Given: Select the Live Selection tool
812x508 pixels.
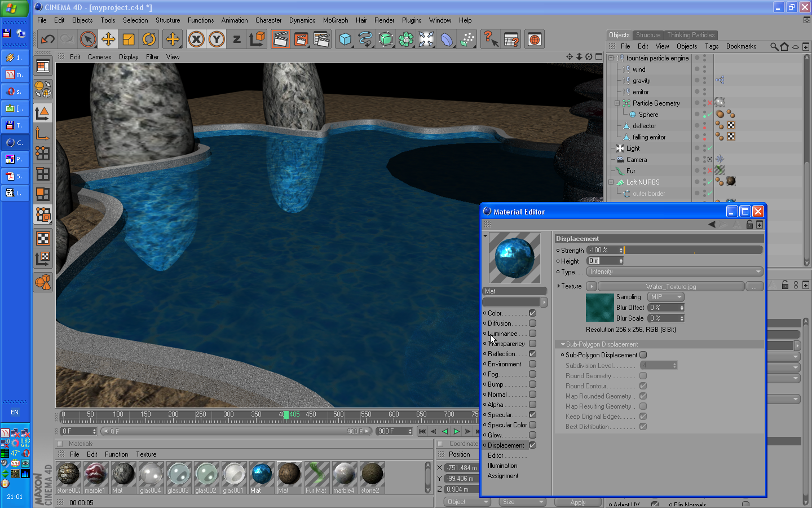Looking at the screenshot, I should 87,39.
